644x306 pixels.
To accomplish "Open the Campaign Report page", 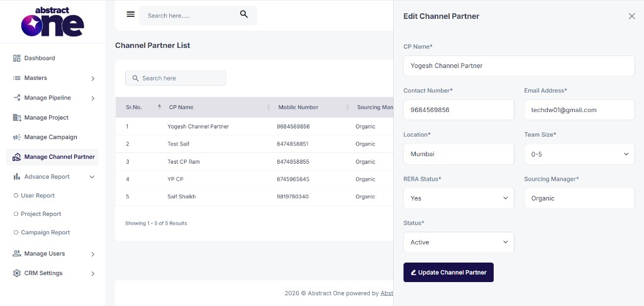I will tap(45, 232).
